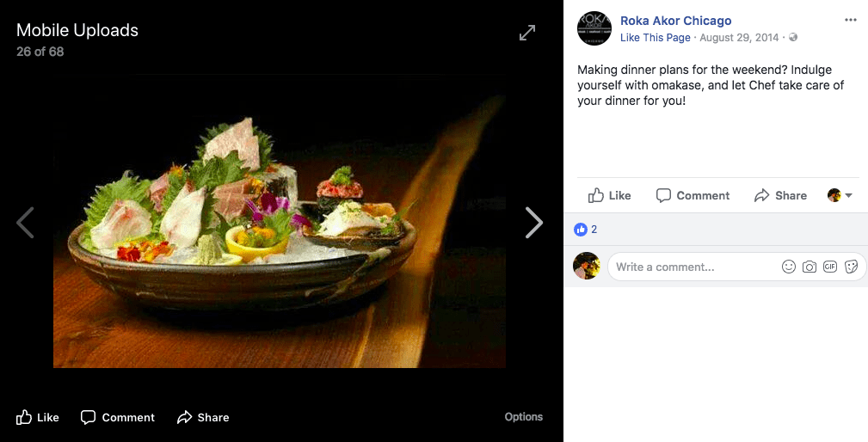Add a sticker to the comment
The width and height of the screenshot is (868, 442).
pyautogui.click(x=851, y=267)
